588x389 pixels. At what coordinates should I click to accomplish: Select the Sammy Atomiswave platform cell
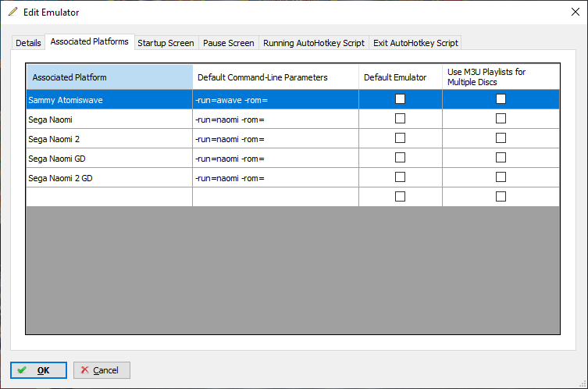click(109, 100)
